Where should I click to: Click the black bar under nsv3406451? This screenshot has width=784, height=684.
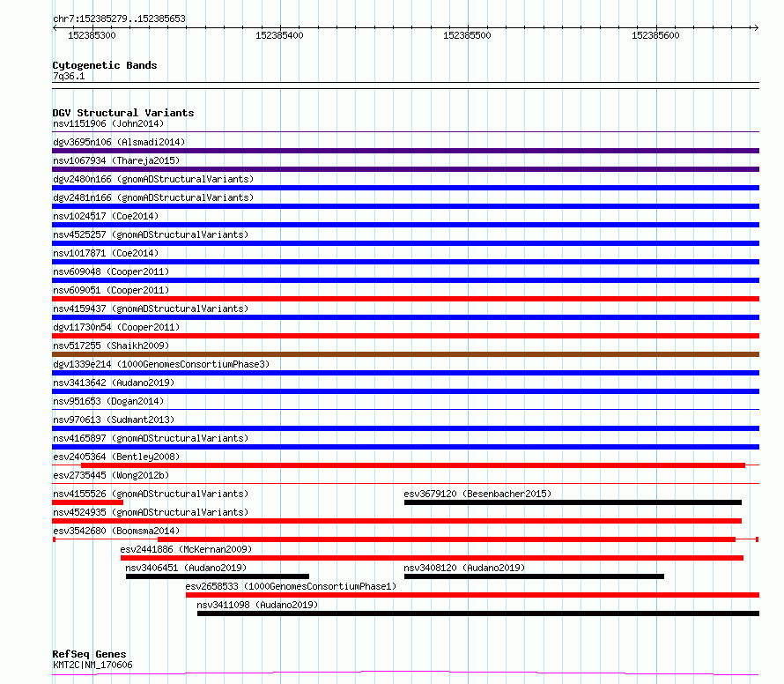218,576
